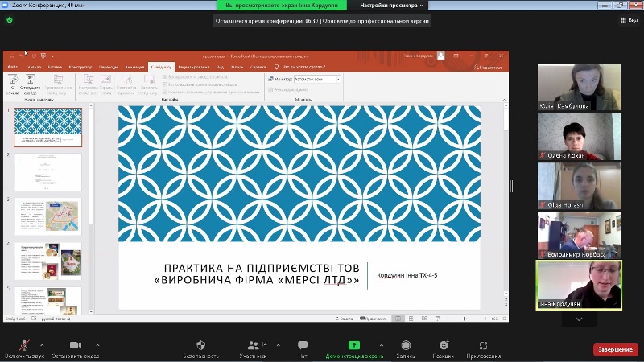Open Вставка ribbon tab
The height and width of the screenshot is (362, 644).
(x=55, y=67)
